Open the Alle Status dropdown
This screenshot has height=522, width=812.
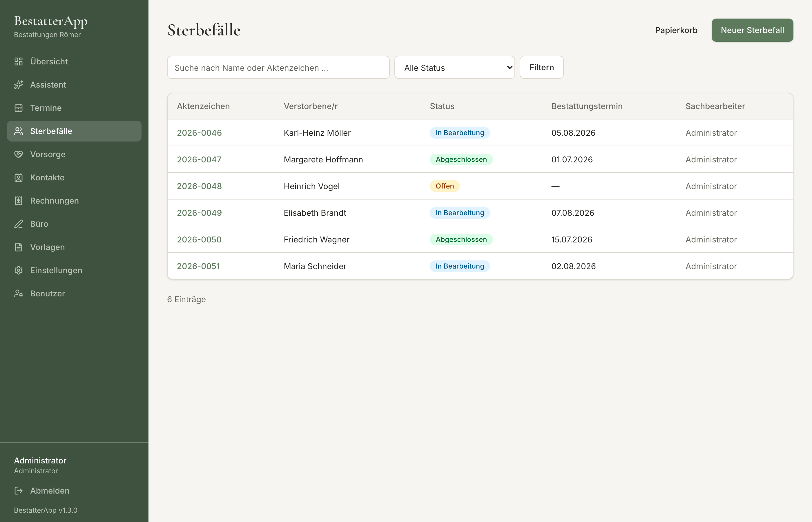pos(454,68)
